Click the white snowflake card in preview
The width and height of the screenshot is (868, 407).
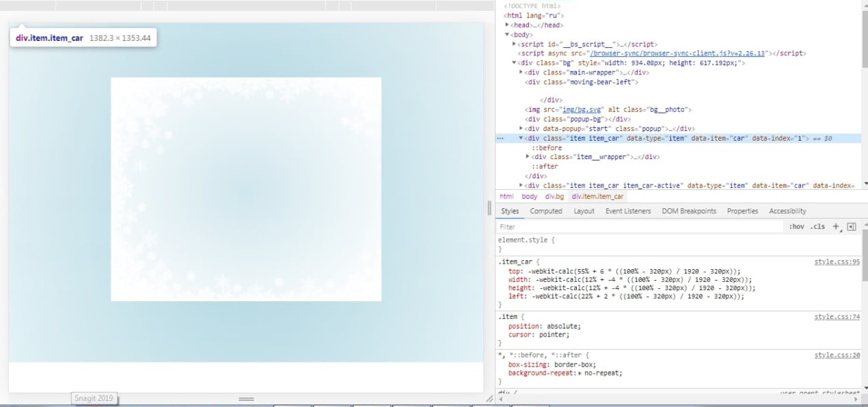click(x=246, y=189)
